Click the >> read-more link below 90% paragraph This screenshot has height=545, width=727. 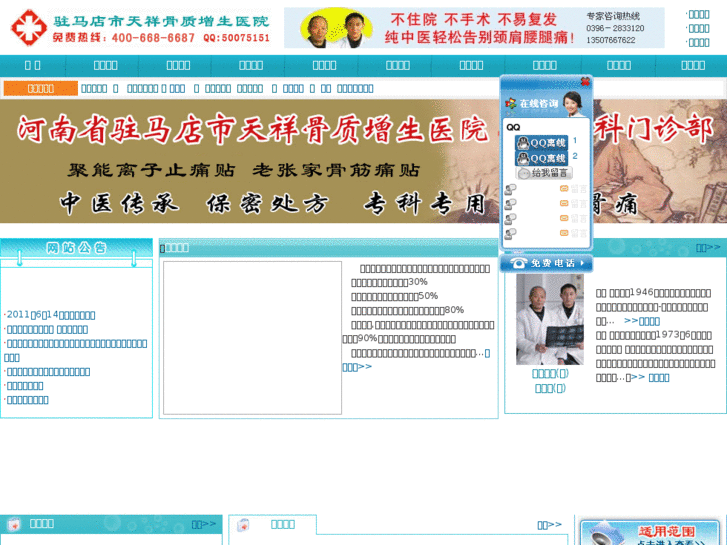(x=357, y=367)
